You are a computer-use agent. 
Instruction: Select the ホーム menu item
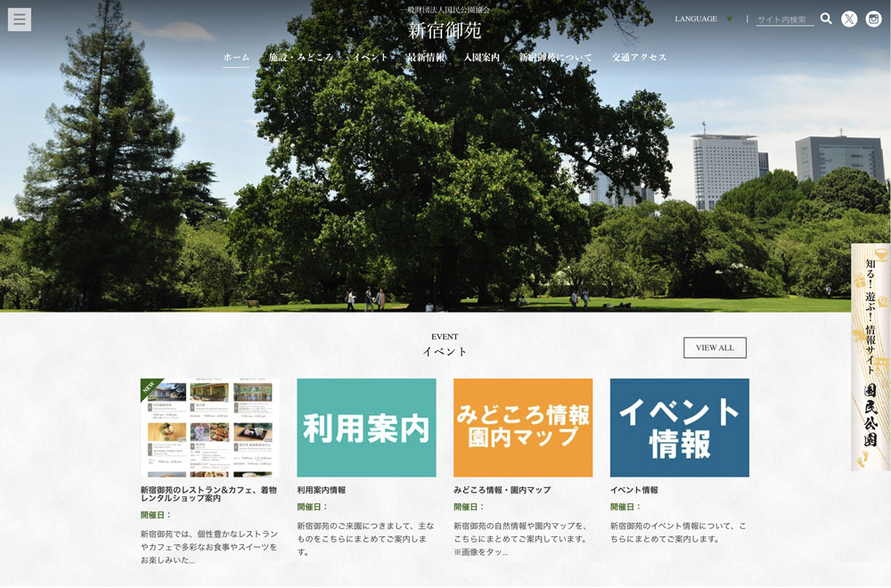(x=236, y=57)
